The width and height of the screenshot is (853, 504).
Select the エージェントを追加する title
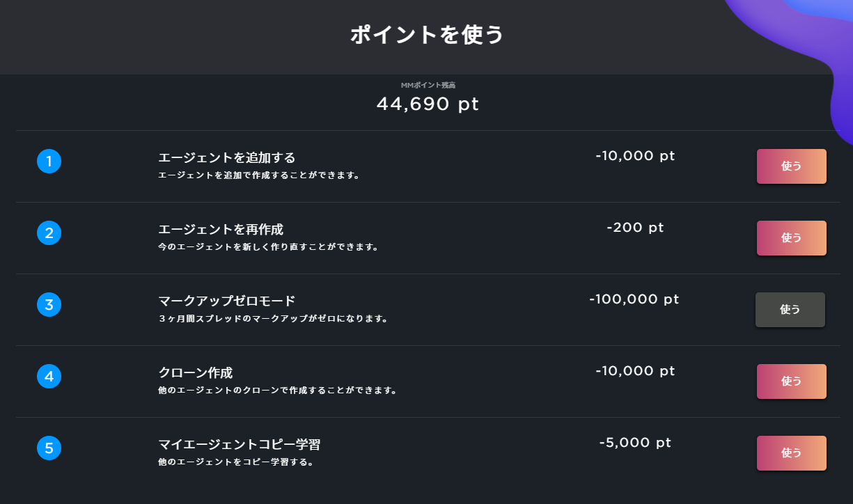(227, 158)
